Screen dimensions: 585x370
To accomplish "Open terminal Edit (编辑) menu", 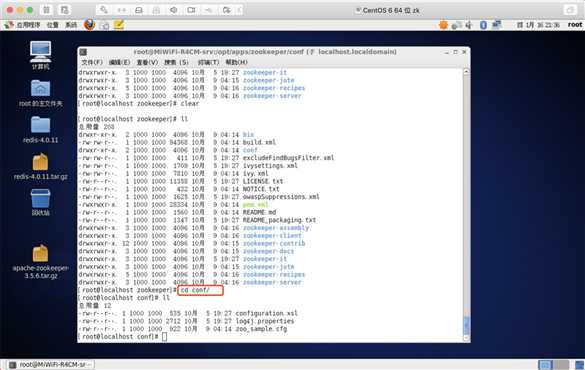I will click(119, 62).
